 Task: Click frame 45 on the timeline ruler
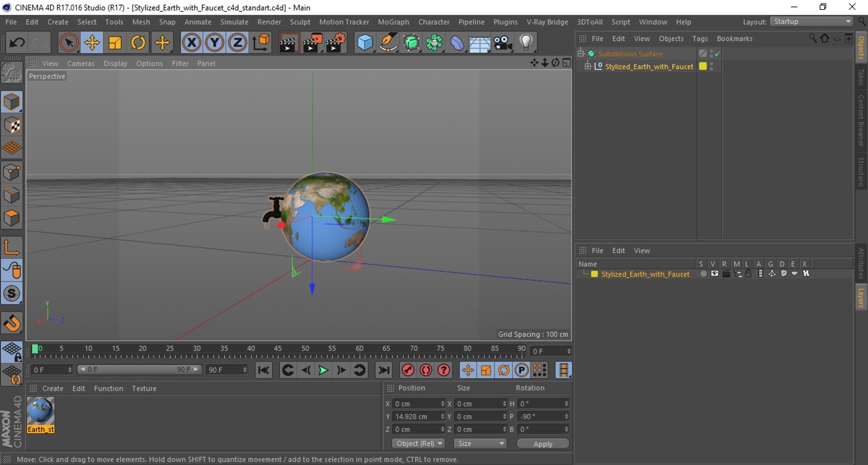278,349
